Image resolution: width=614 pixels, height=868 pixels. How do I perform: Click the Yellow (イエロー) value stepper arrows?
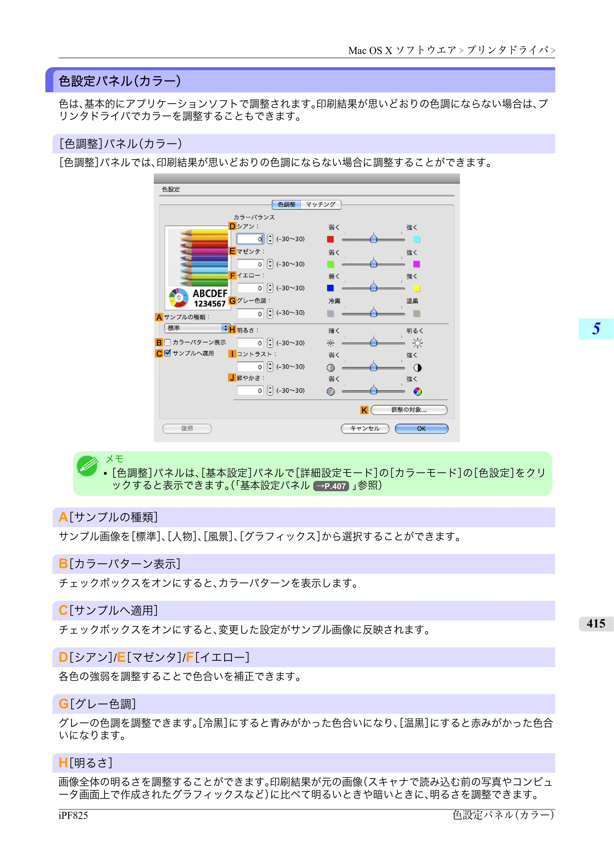pyautogui.click(x=270, y=288)
